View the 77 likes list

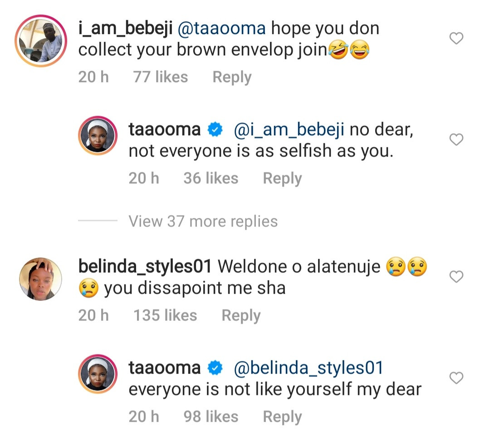coord(160,77)
